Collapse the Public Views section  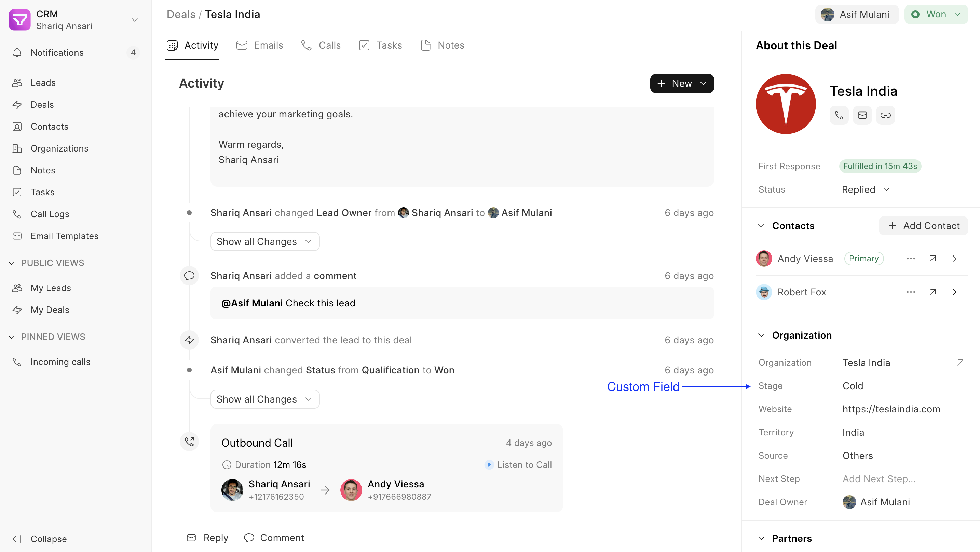(x=12, y=263)
